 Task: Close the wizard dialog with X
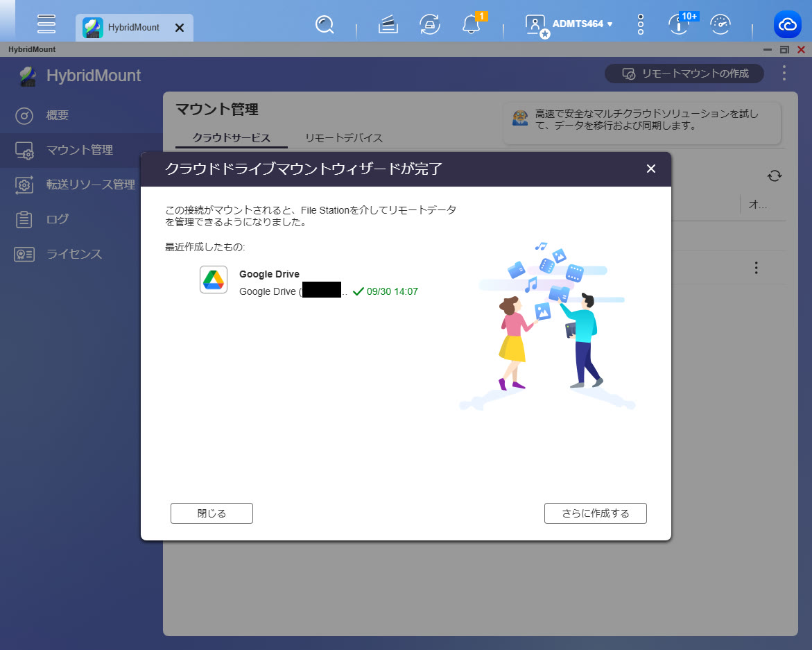coord(650,169)
